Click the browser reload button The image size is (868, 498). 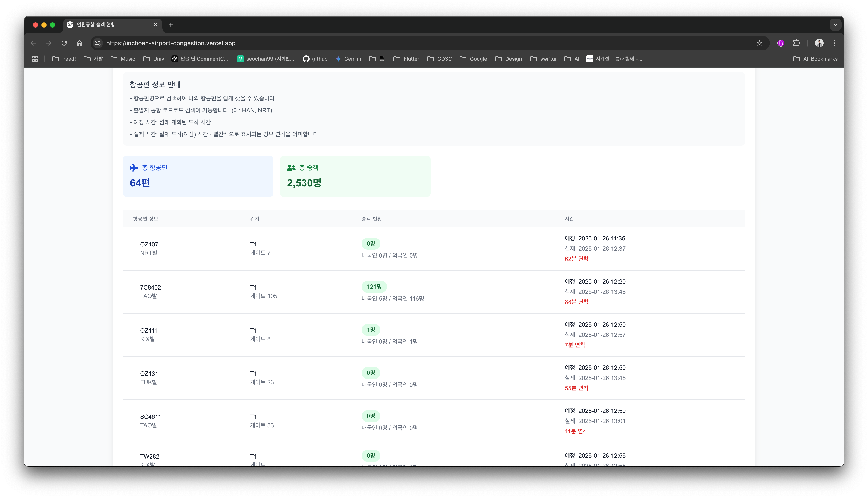[64, 43]
